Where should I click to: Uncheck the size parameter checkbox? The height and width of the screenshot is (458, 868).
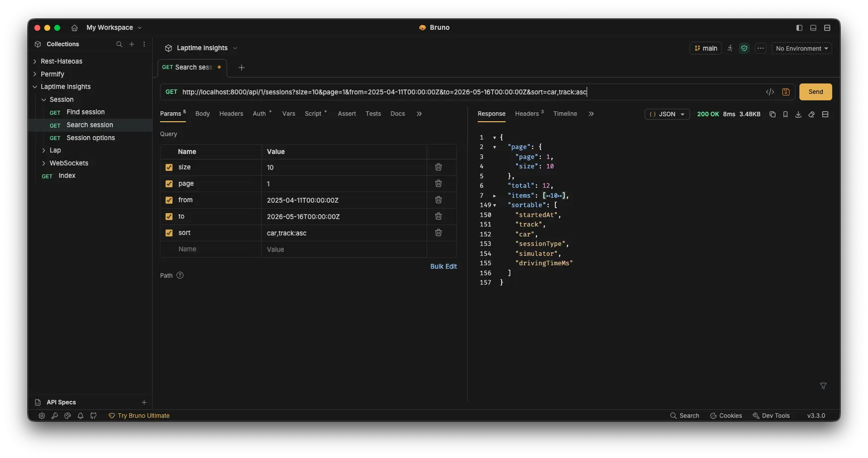[169, 167]
